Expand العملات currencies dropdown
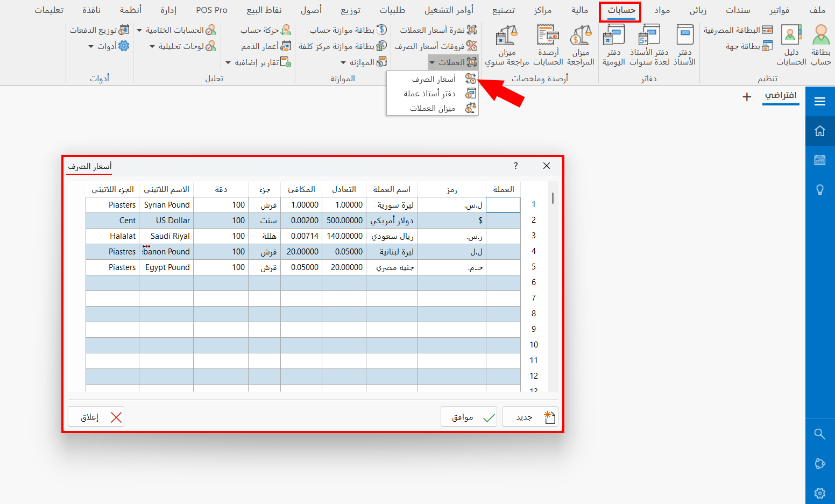The height and width of the screenshot is (504, 835). (x=453, y=62)
